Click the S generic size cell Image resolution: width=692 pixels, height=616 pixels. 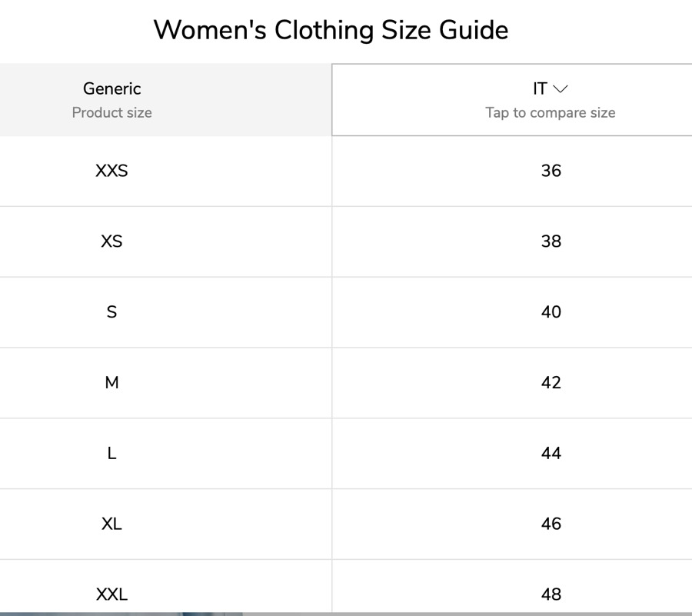pyautogui.click(x=112, y=312)
